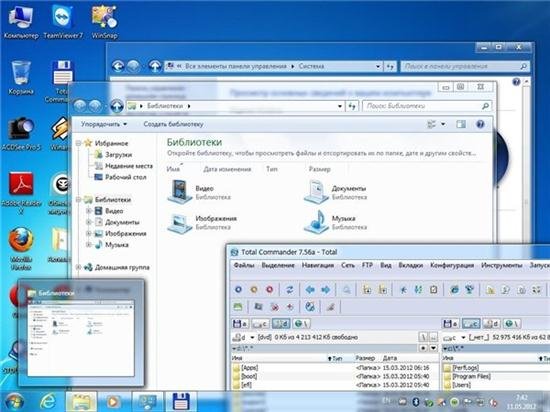The image size is (550, 412).
Task: Open the Файлы menu in Total Commander
Action: (244, 265)
